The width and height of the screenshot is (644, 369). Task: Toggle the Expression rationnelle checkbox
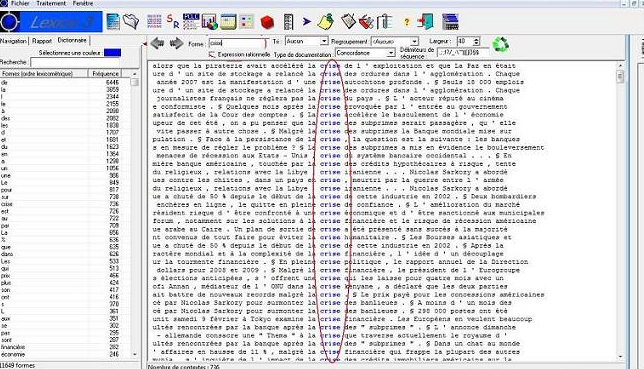212,54
